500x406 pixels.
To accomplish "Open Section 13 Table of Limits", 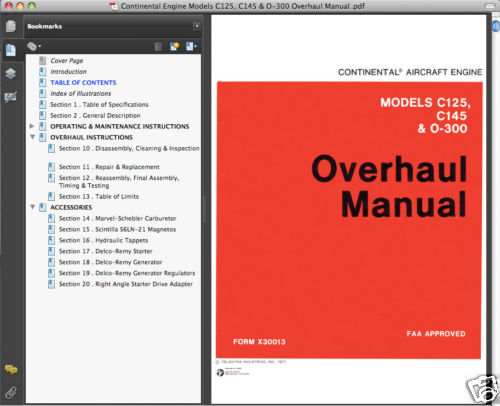I will coord(99,197).
